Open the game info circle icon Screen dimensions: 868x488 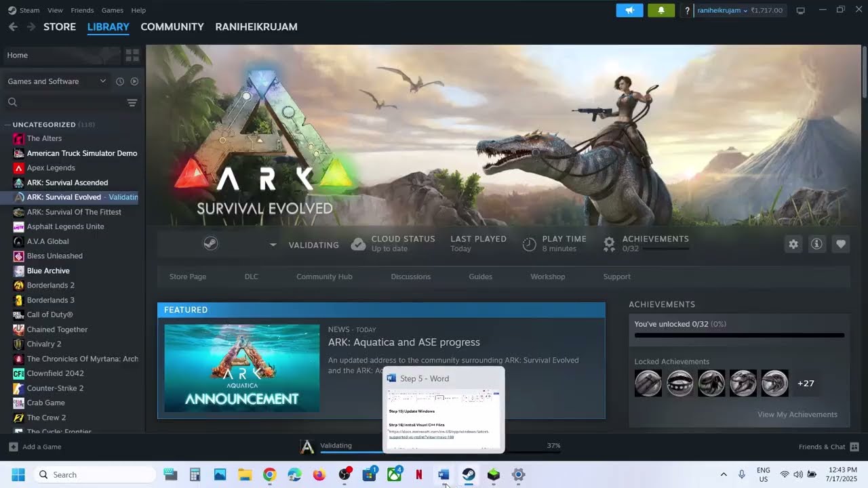coord(816,244)
